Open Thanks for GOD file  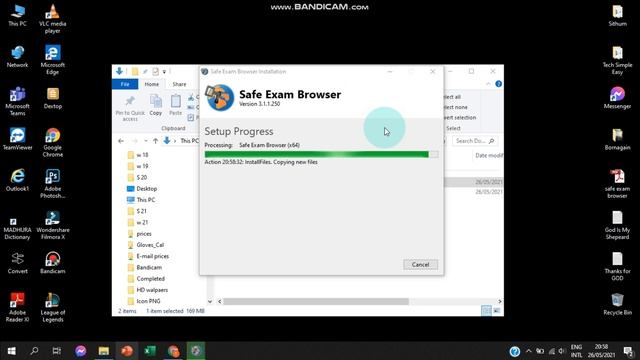[x=618, y=266]
